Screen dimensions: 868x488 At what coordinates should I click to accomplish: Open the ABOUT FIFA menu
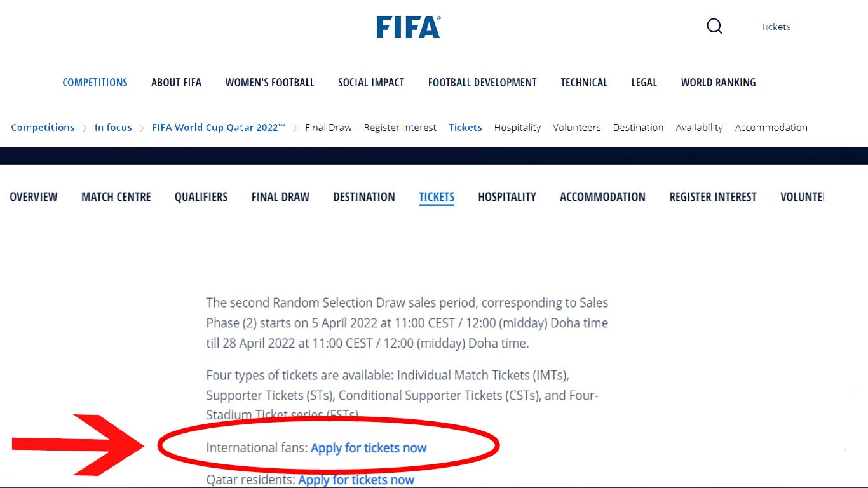pos(176,82)
